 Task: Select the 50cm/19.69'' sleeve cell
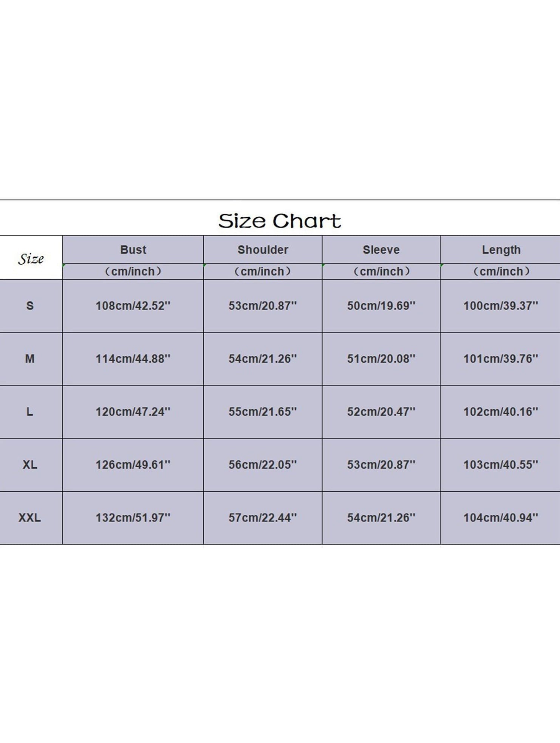coord(381,306)
